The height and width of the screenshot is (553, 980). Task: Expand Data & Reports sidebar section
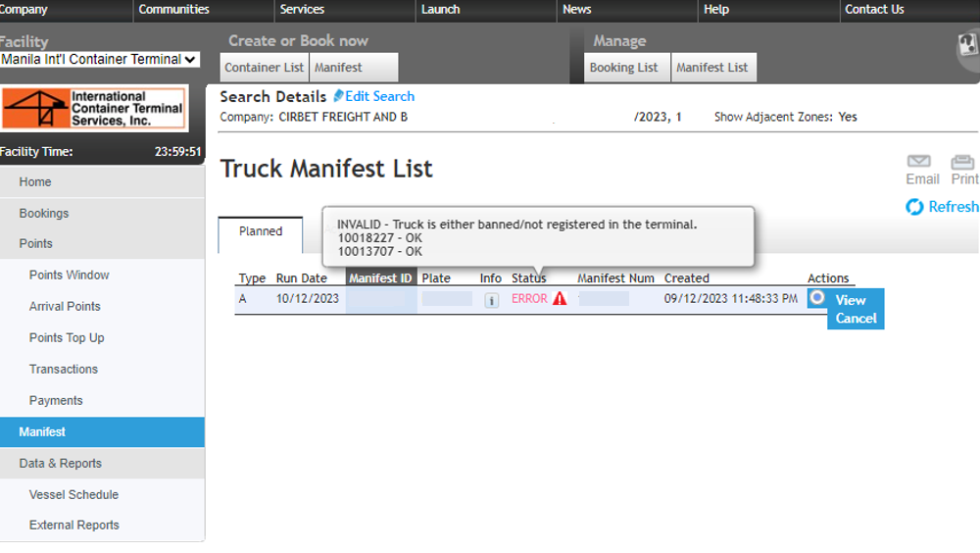tap(60, 463)
